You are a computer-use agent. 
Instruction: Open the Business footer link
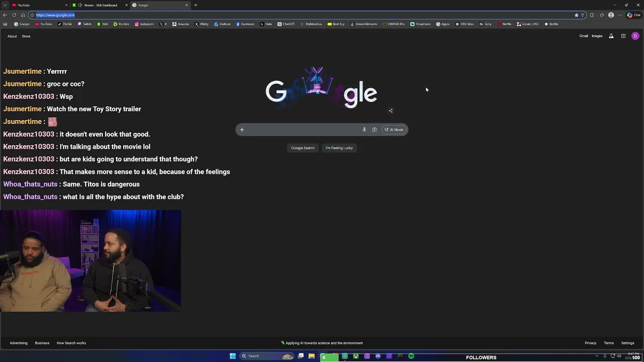coord(42,343)
